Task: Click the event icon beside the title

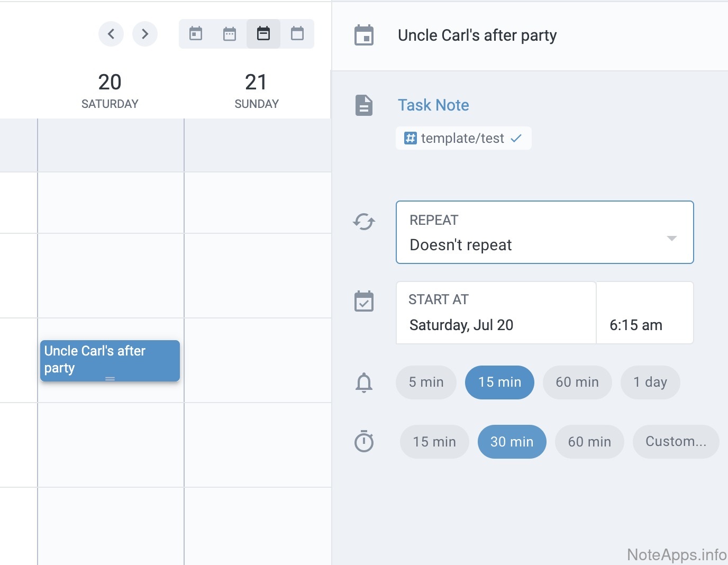Action: coord(364,35)
